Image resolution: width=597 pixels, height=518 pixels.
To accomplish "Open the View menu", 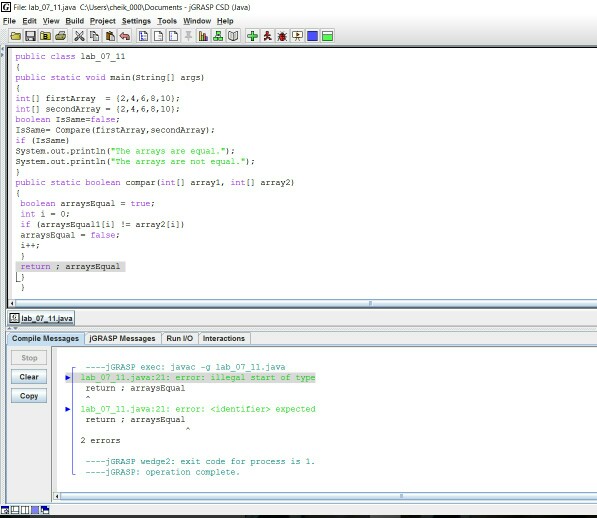I will pyautogui.click(x=51, y=21).
